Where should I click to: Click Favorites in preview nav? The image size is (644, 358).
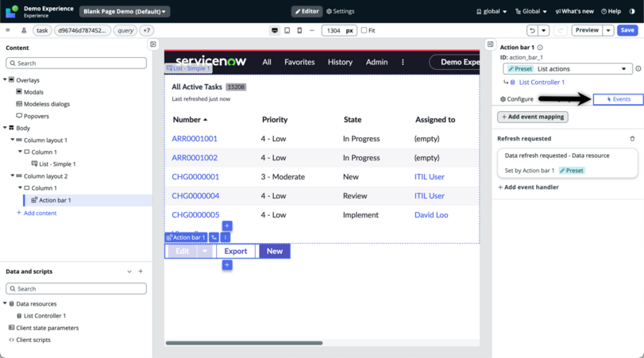coord(299,62)
